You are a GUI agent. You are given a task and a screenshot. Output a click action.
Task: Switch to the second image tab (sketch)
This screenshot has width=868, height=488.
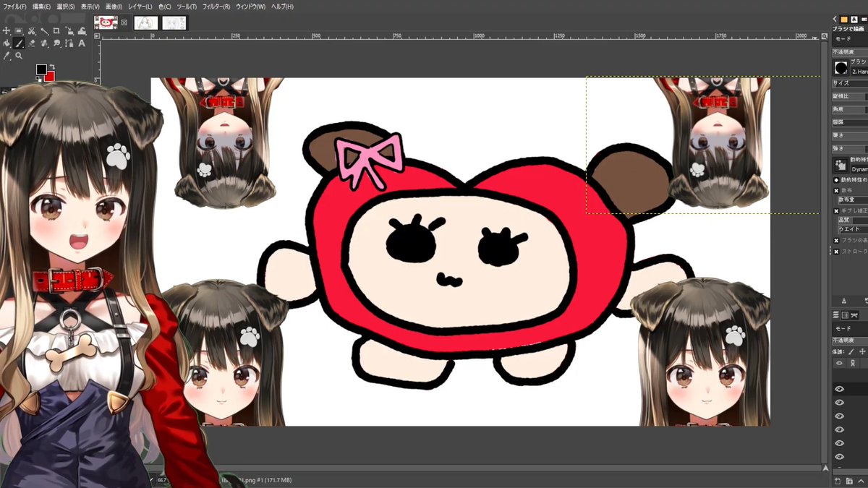click(146, 23)
